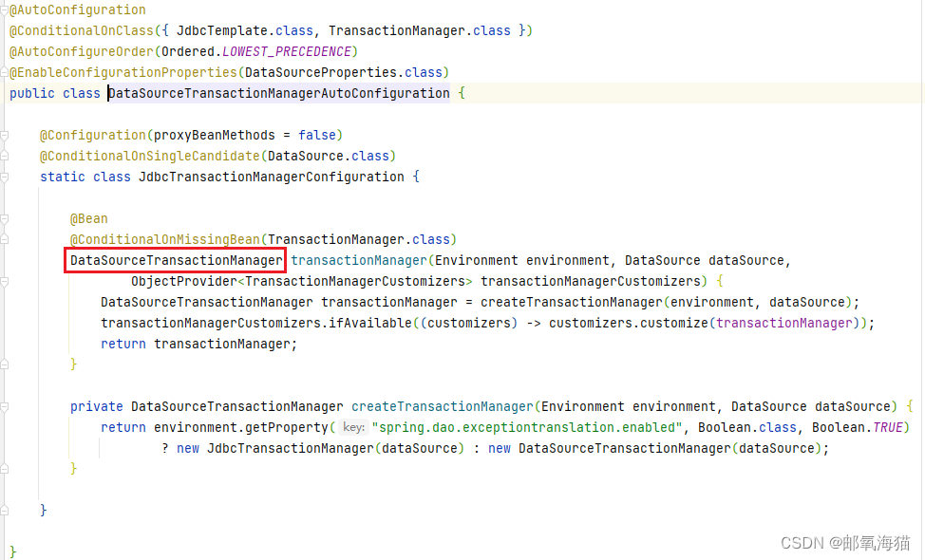Click 'return transactionManager;' statement
The width and height of the screenshot is (925, 560).
click(x=198, y=344)
